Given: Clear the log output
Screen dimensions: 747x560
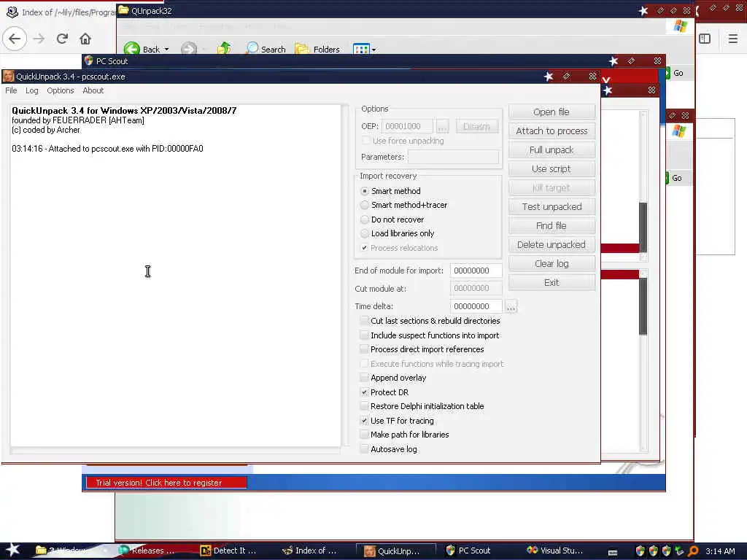Looking at the screenshot, I should coord(551,264).
